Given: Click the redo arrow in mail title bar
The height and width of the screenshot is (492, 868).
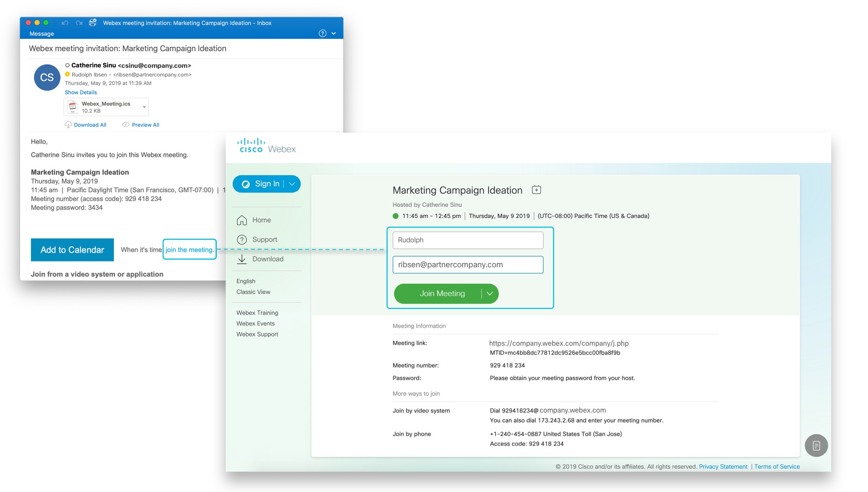Looking at the screenshot, I should pyautogui.click(x=79, y=23).
